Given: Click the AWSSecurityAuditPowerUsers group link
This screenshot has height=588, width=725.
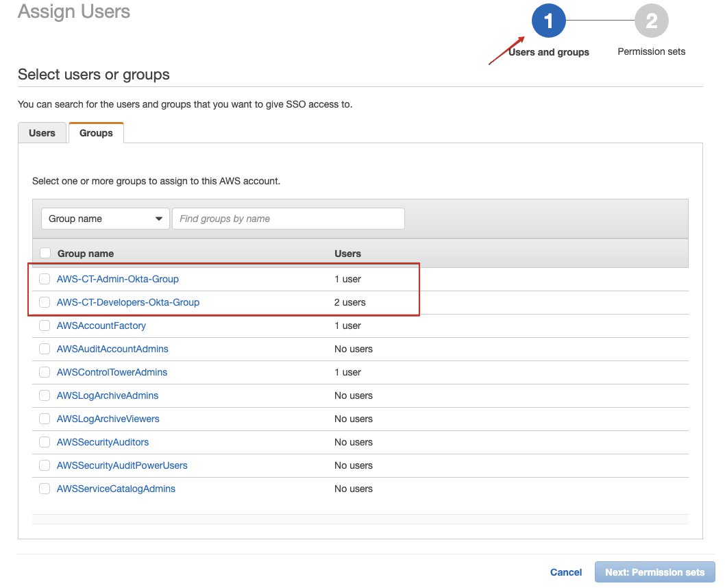Looking at the screenshot, I should 122,465.
